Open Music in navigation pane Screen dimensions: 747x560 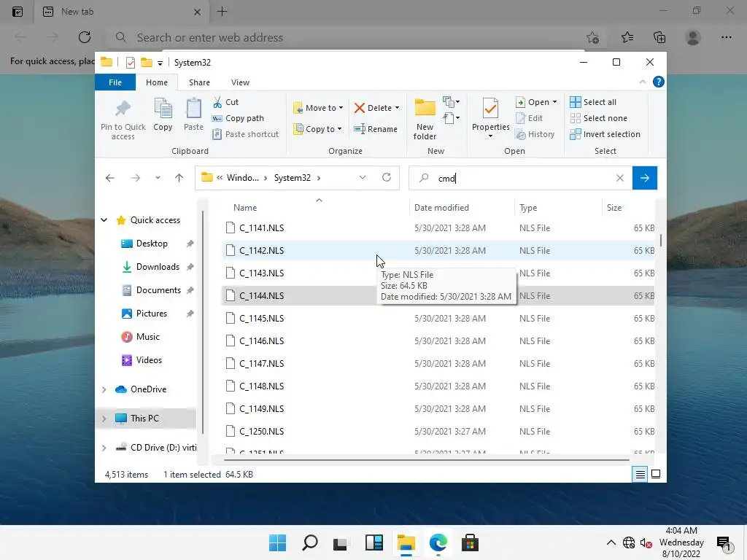(147, 337)
